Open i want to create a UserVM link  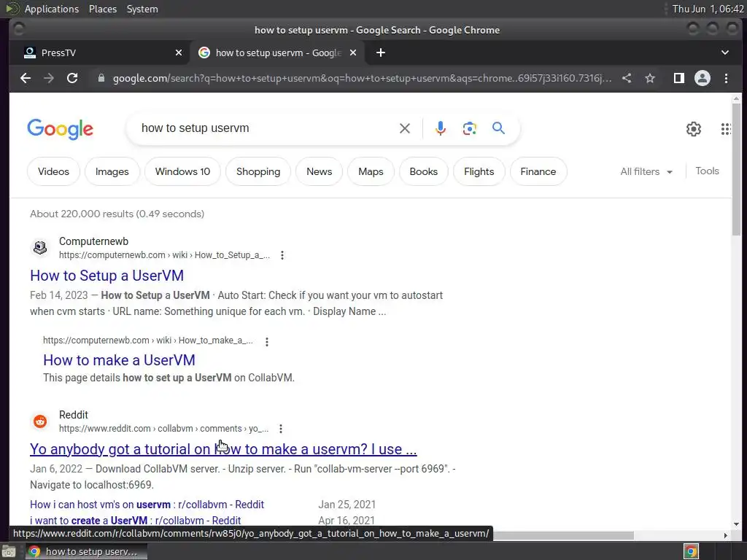point(135,521)
